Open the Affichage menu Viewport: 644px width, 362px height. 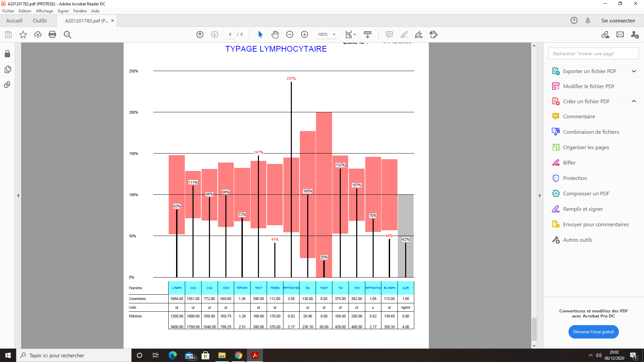coord(44,11)
